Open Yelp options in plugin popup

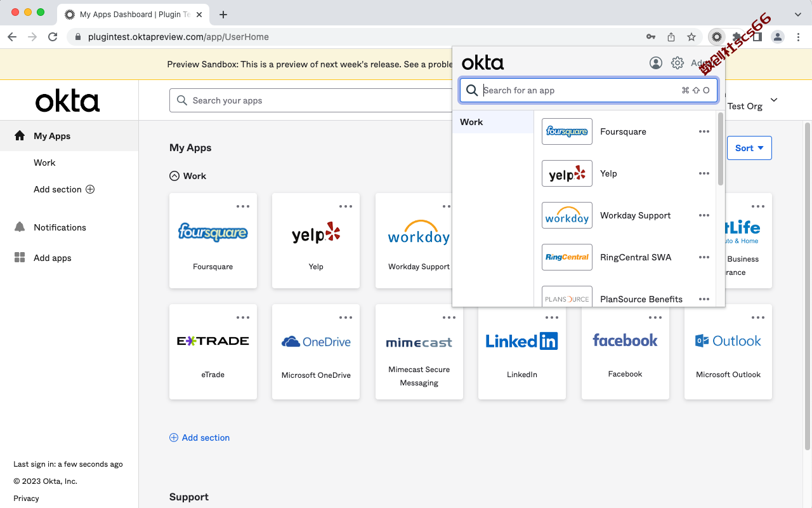point(704,173)
